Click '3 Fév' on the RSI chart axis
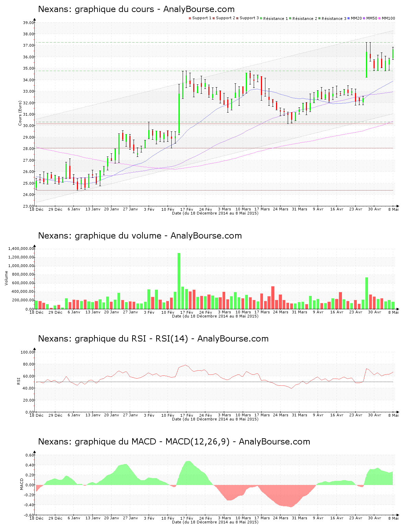Image resolution: width=412 pixels, height=532 pixels. [x=149, y=415]
